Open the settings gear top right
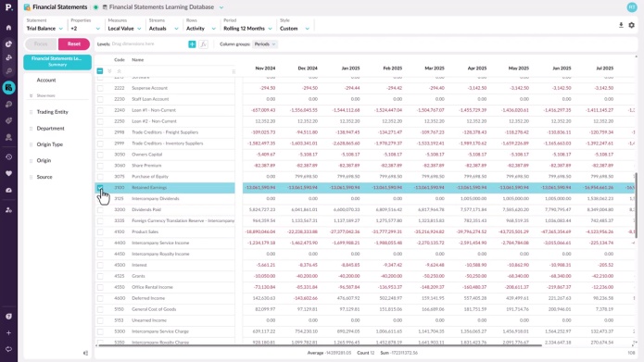Screen dimensions: 644x362 click(632, 25)
